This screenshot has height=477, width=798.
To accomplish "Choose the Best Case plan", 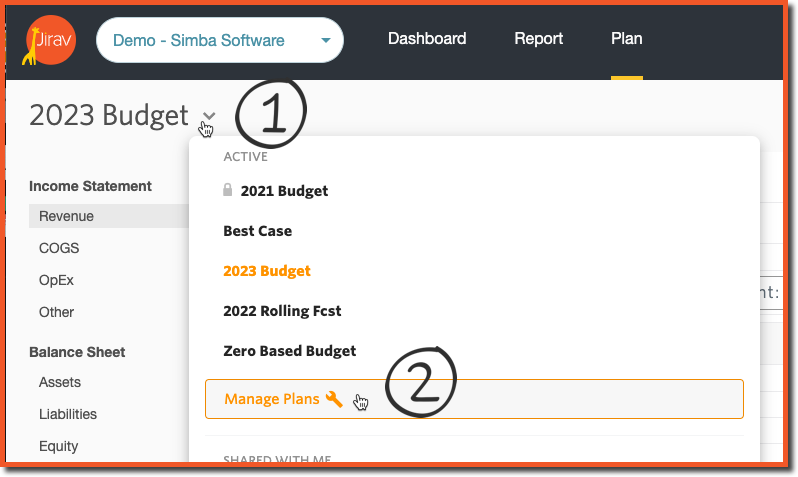I will coord(258,231).
